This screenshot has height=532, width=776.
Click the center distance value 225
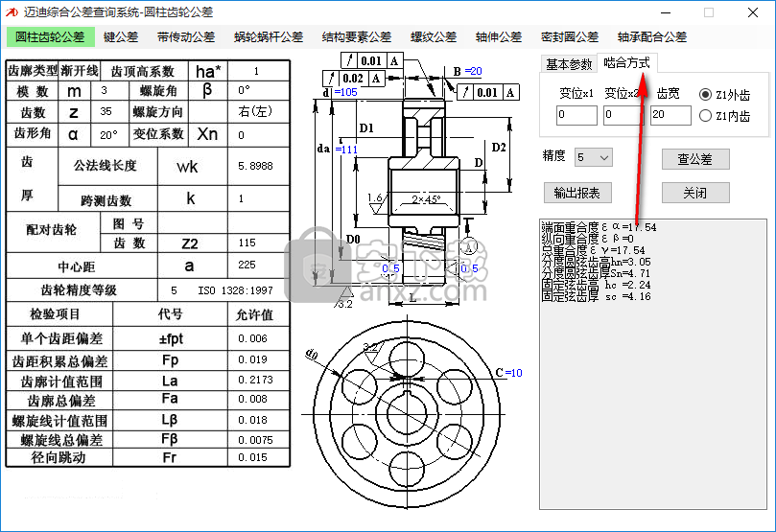tap(247, 265)
